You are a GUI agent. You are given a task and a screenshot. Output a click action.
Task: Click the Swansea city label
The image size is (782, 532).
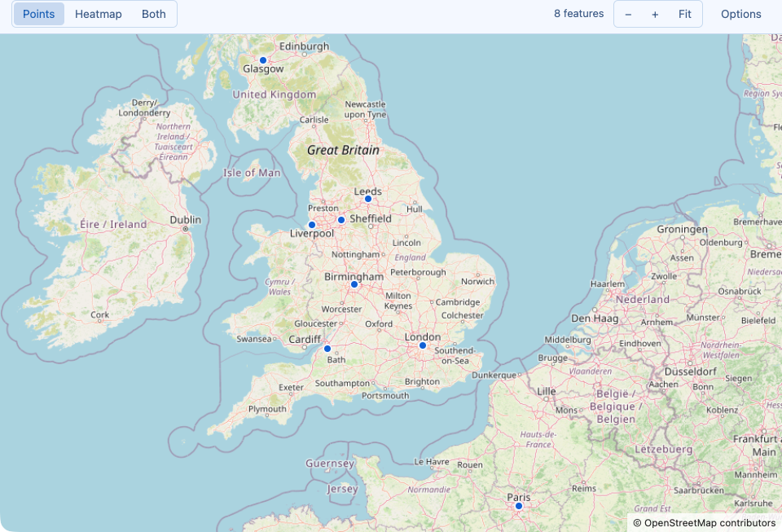(254, 339)
